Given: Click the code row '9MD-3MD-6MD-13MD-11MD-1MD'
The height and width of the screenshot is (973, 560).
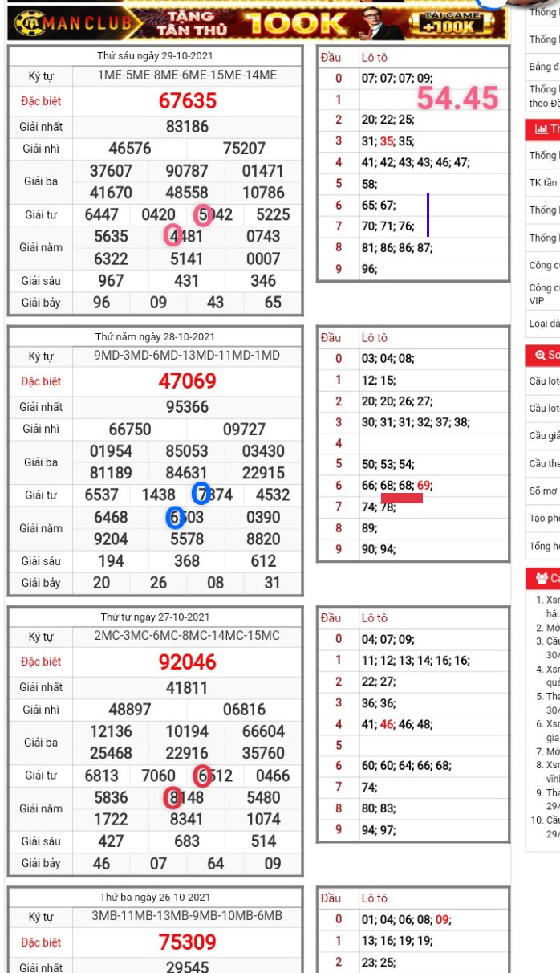Looking at the screenshot, I should [187, 356].
